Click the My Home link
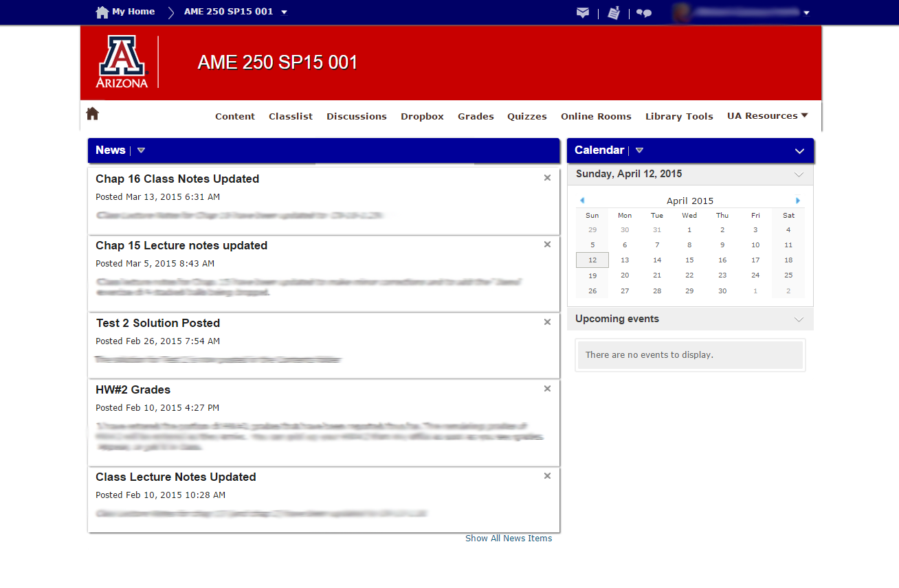 coord(133,12)
